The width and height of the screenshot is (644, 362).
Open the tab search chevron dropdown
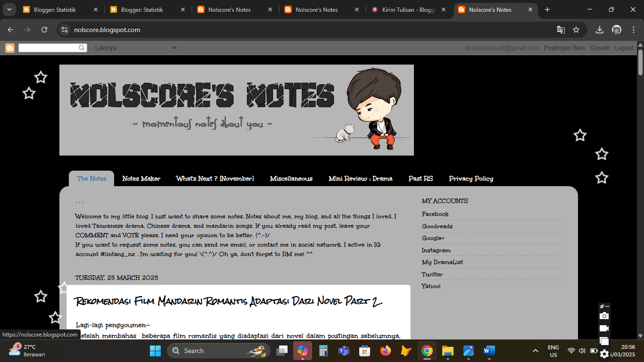point(9,9)
